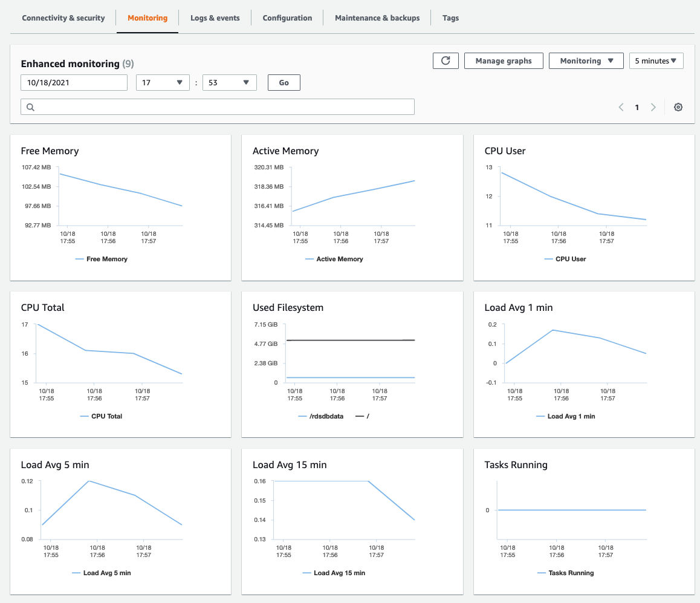The height and width of the screenshot is (603, 700).
Task: Open graph settings via the gear icon
Action: click(x=678, y=106)
